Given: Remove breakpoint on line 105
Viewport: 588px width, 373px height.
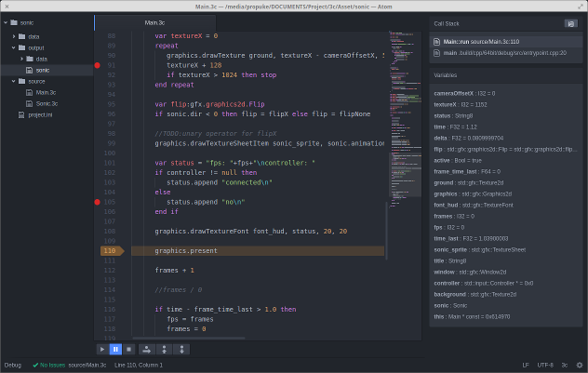Looking at the screenshot, I should click(97, 202).
